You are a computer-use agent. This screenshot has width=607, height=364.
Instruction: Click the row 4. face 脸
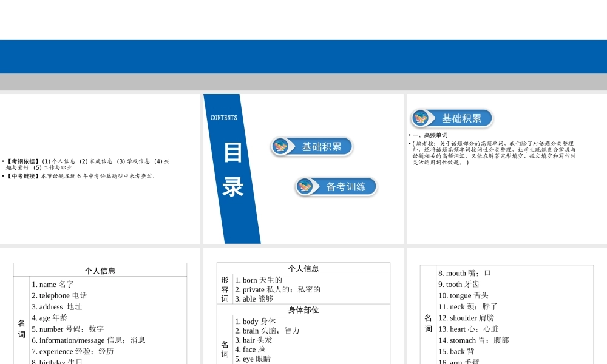click(250, 349)
